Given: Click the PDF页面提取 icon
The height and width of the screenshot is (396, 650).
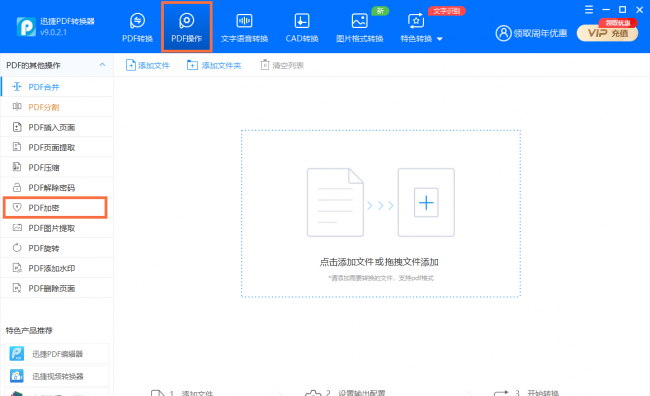Looking at the screenshot, I should 17,147.
